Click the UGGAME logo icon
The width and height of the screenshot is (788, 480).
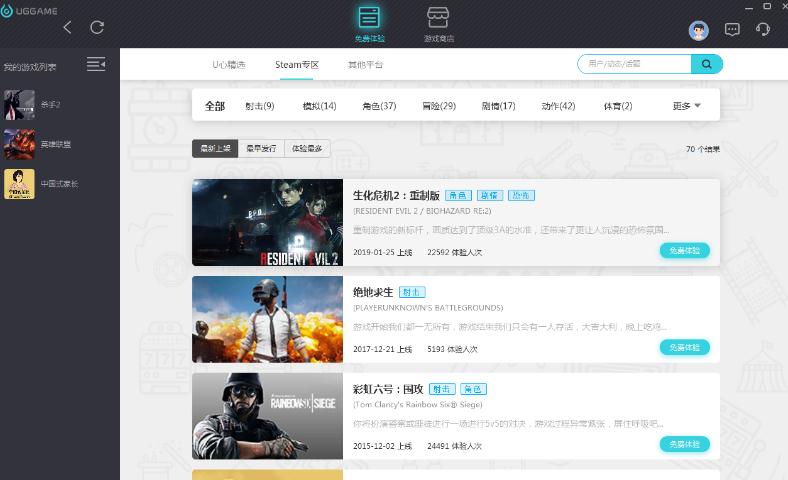[x=7, y=11]
